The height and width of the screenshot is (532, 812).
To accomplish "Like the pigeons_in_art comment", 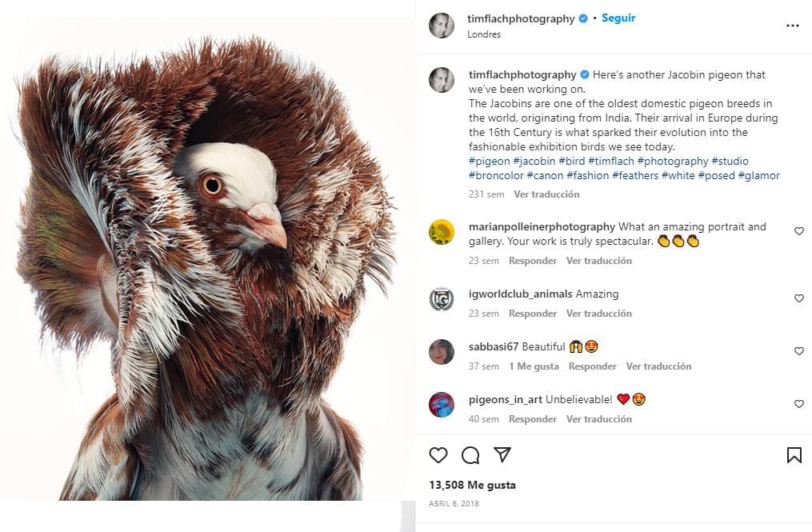I will pos(798,404).
